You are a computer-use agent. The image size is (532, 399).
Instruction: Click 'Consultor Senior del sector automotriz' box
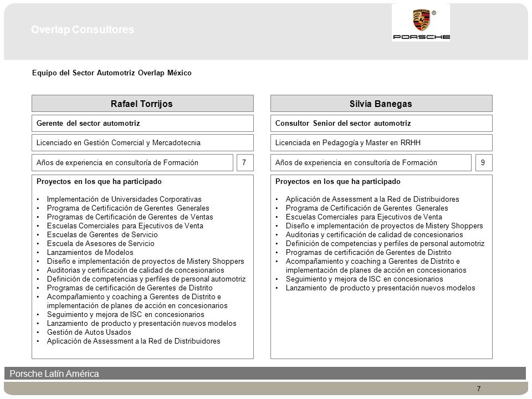pyautogui.click(x=381, y=123)
